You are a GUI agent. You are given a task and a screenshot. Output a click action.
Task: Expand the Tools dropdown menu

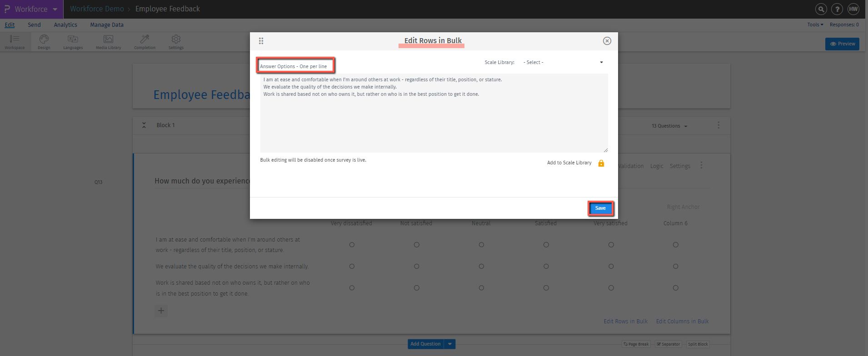(815, 25)
